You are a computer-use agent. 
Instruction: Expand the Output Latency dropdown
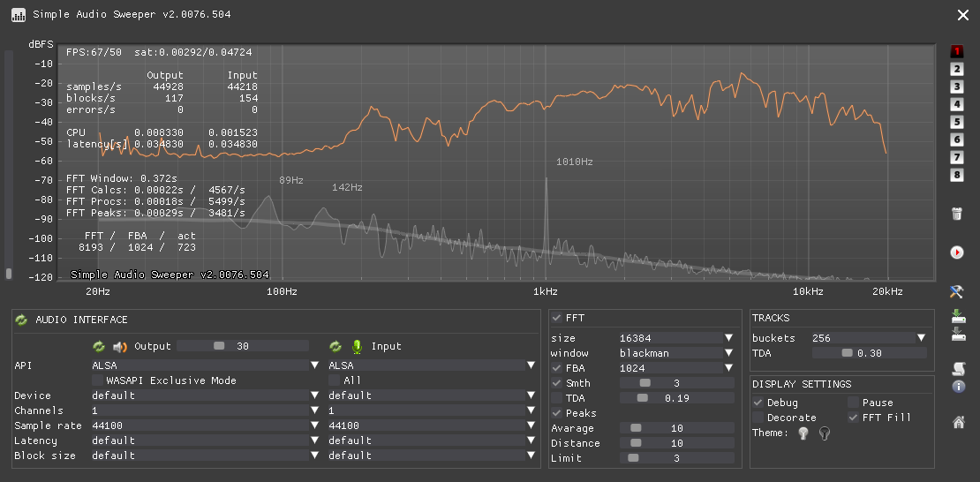pos(206,441)
